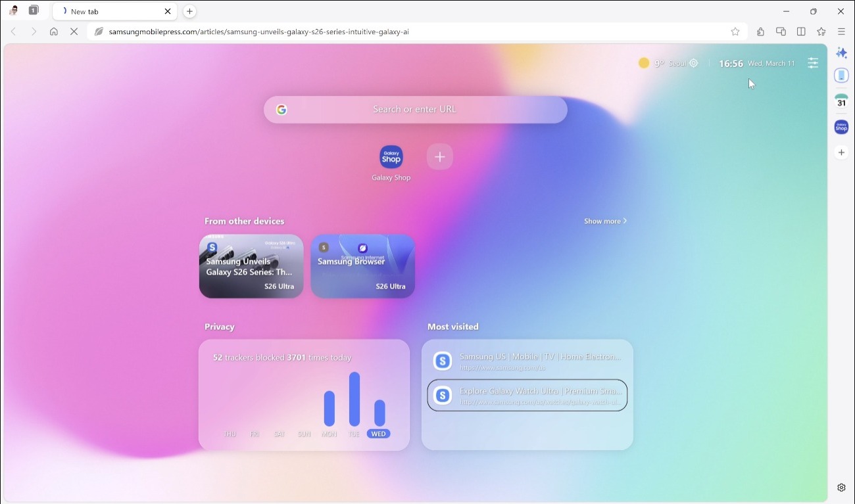Image resolution: width=855 pixels, height=504 pixels.
Task: Open the browser hamburger menu
Action: point(841,31)
